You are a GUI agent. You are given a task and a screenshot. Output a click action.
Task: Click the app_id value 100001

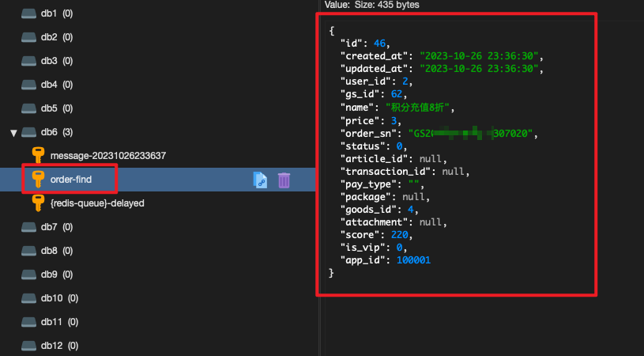pyautogui.click(x=413, y=259)
